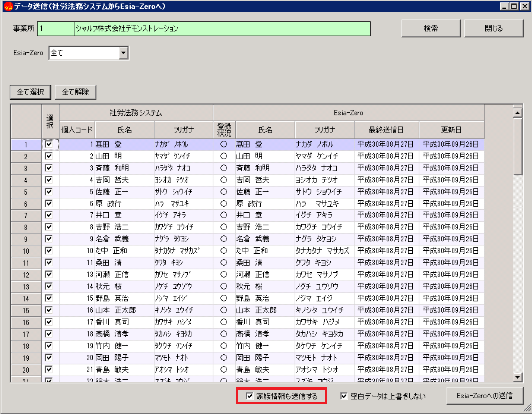Image resolution: width=532 pixels, height=414 pixels.
Task: Click the 社労法務システム group header
Action: coord(136,113)
